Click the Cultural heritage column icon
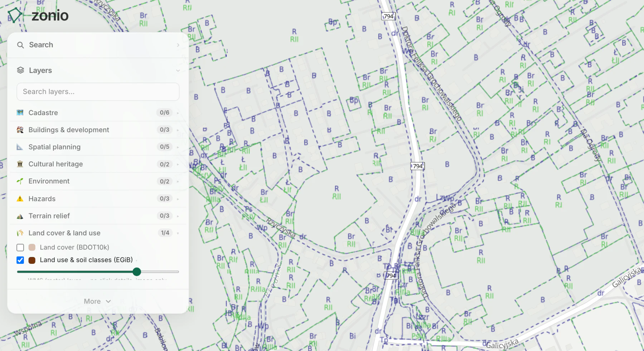Viewport: 644px width, 351px height. coord(20,164)
